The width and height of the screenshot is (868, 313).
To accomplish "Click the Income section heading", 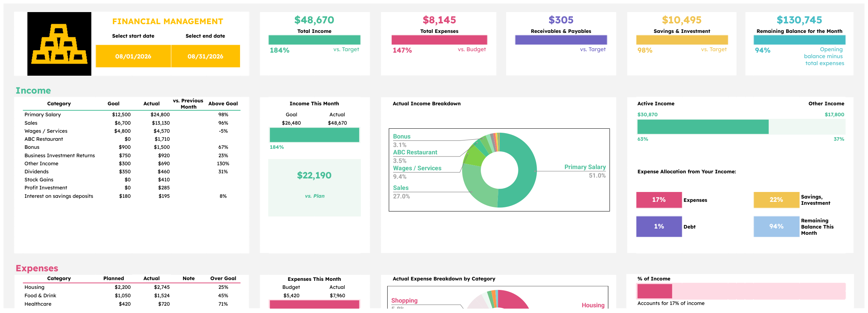I will (33, 91).
